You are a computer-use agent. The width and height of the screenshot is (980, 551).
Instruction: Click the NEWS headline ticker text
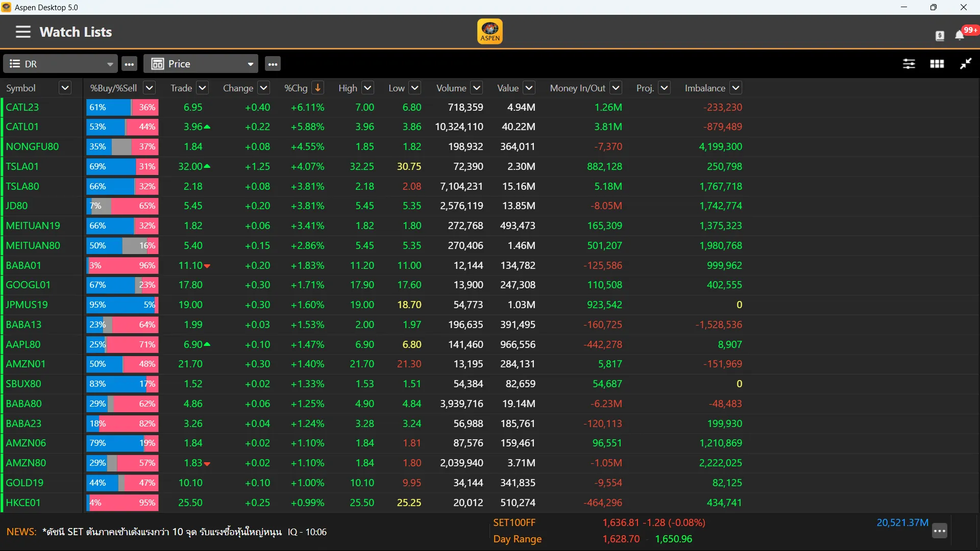tap(163, 532)
